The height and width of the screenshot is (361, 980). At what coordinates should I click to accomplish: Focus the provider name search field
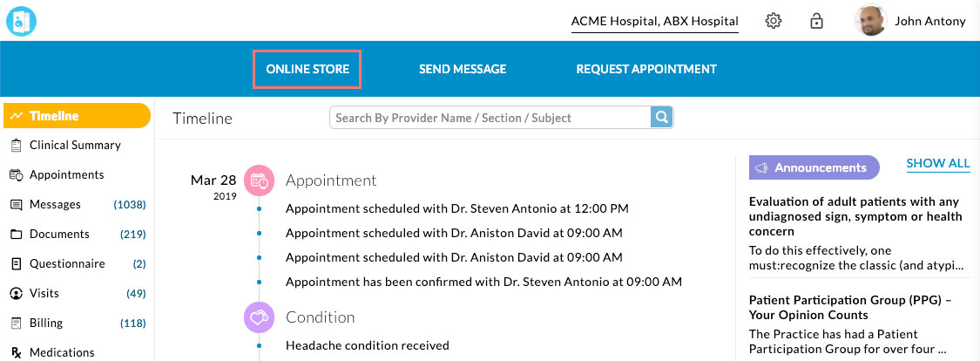(490, 117)
